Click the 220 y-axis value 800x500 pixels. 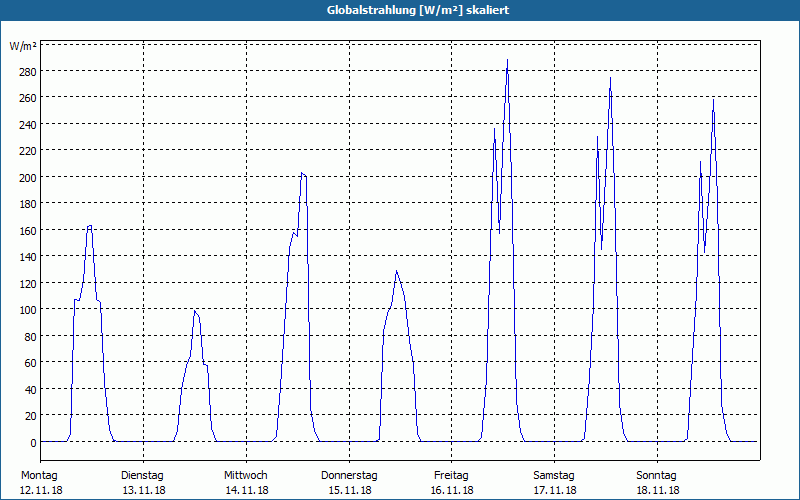point(28,151)
